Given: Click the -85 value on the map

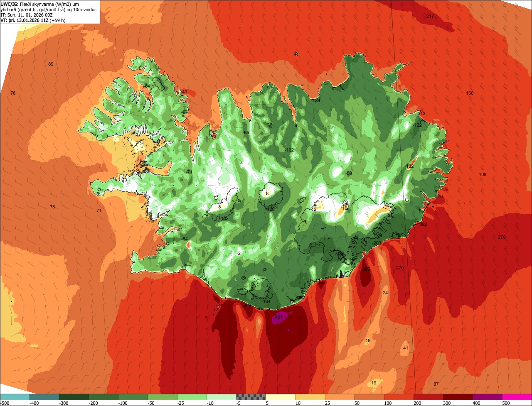Looking at the screenshot, I should coord(246,132).
